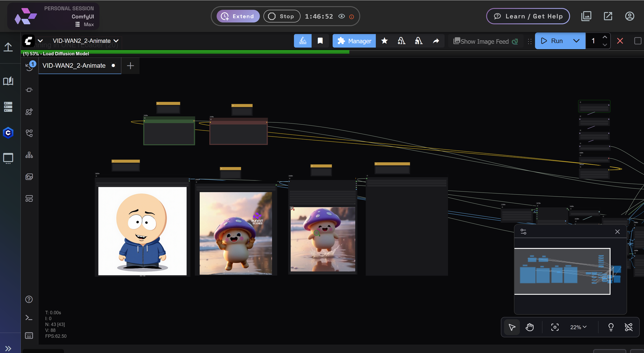Expand VID-WAN2_2-Animate workflow title dropdown
Screen dimensions: 644x353
pyautogui.click(x=116, y=41)
